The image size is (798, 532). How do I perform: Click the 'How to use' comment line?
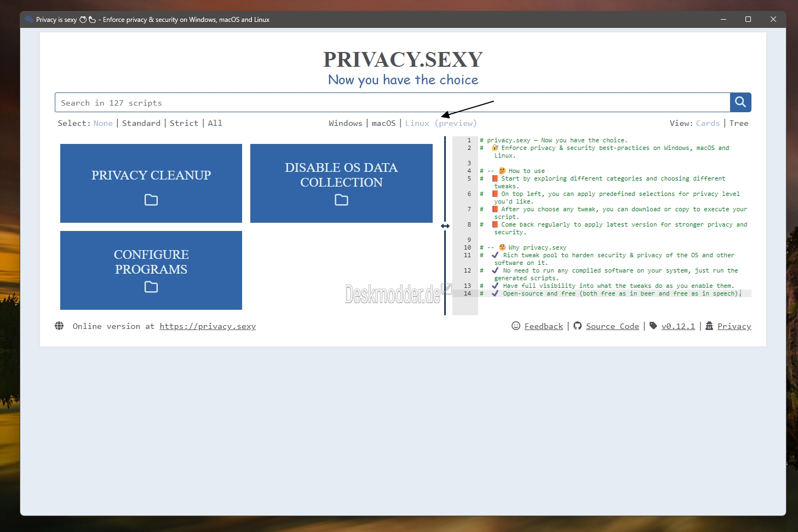point(512,171)
